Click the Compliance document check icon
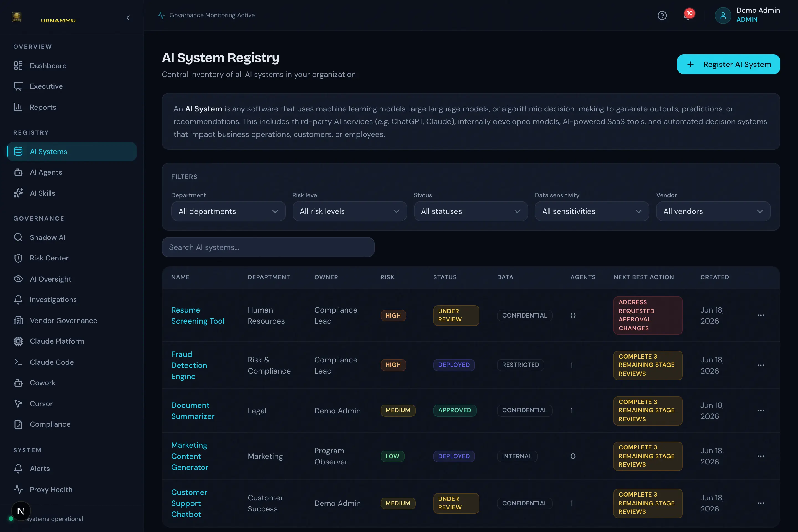The width and height of the screenshot is (798, 532). (x=18, y=424)
